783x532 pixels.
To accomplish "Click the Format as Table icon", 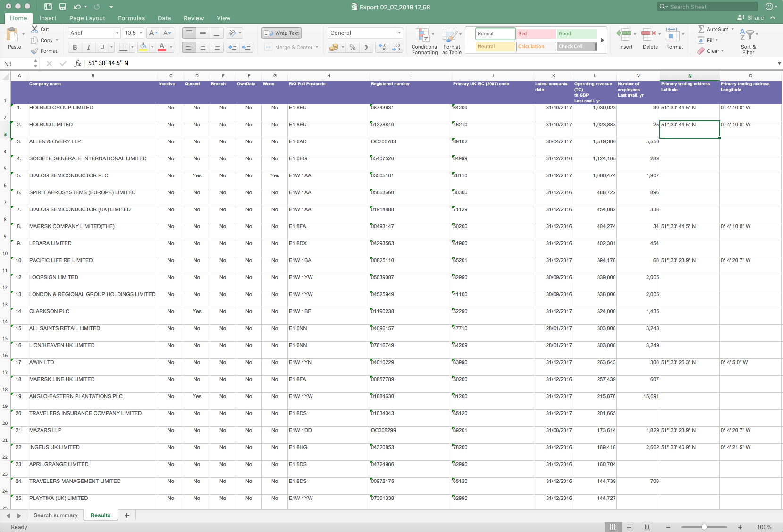I will (450, 35).
